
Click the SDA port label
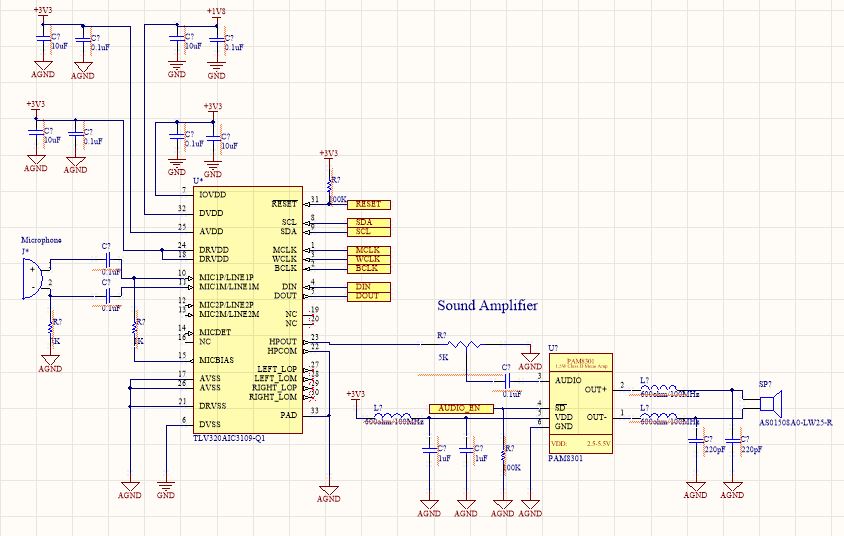pyautogui.click(x=369, y=222)
